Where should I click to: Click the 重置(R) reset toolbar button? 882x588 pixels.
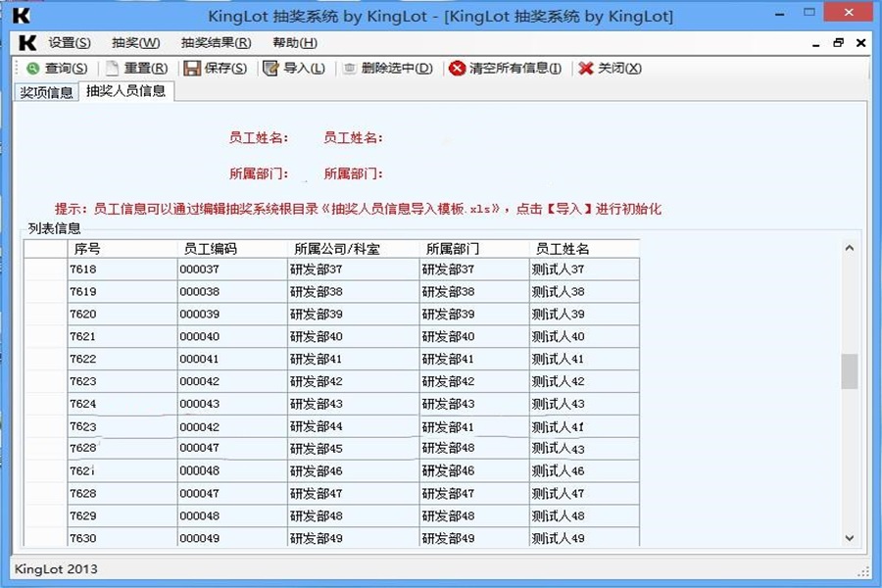[x=137, y=68]
